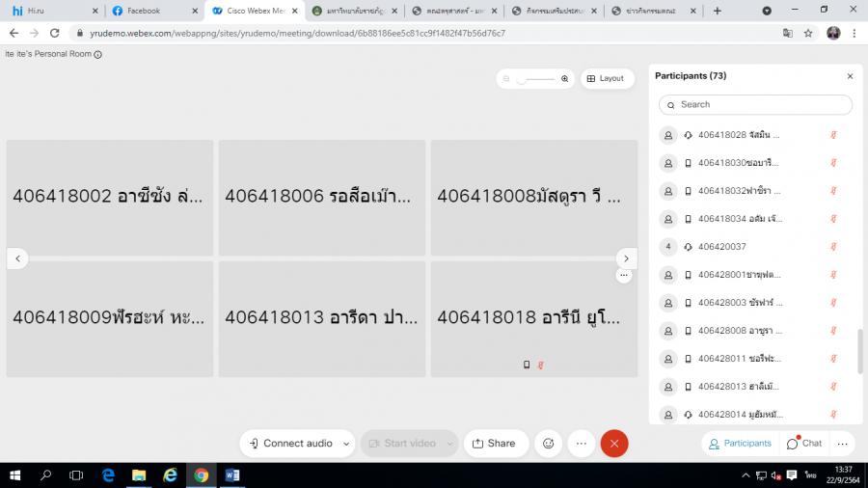The image size is (868, 488).
Task: Open more options in the meeting controls
Action: 582,444
